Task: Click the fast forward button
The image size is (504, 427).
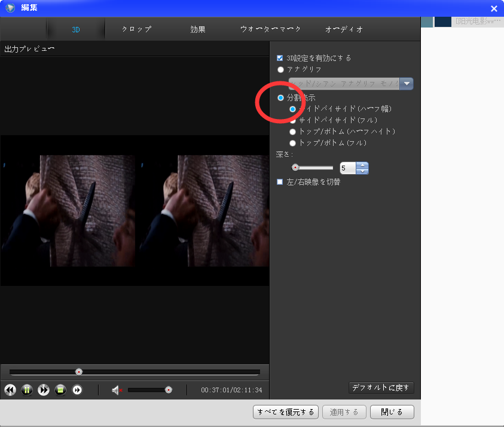Action: (44, 390)
